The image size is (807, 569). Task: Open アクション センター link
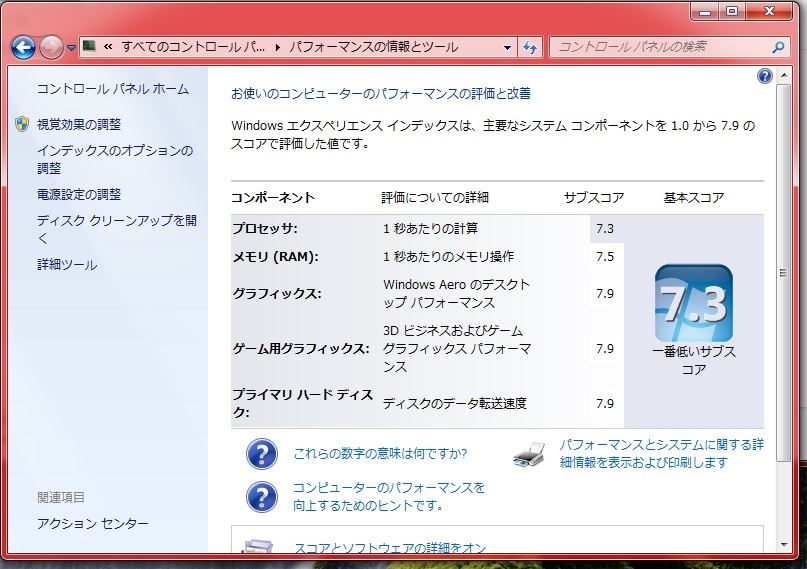(93, 524)
